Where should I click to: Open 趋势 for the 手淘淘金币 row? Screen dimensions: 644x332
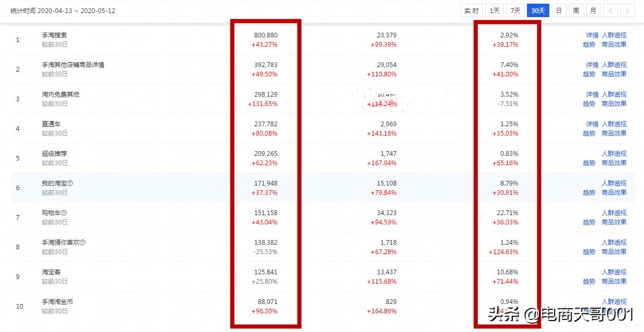tap(589, 311)
